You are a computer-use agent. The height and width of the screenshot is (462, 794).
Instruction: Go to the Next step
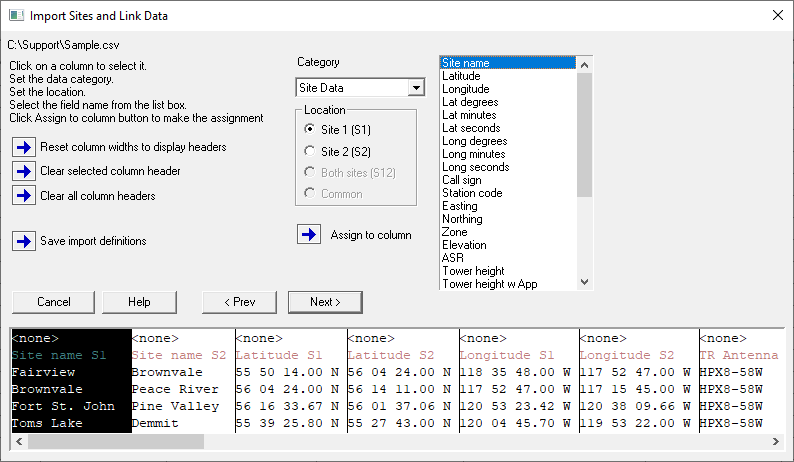[325, 302]
